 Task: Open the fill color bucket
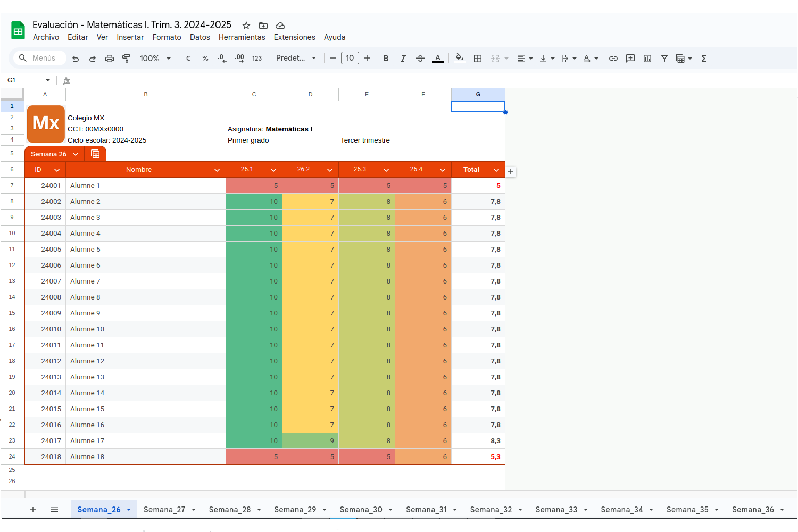click(460, 58)
